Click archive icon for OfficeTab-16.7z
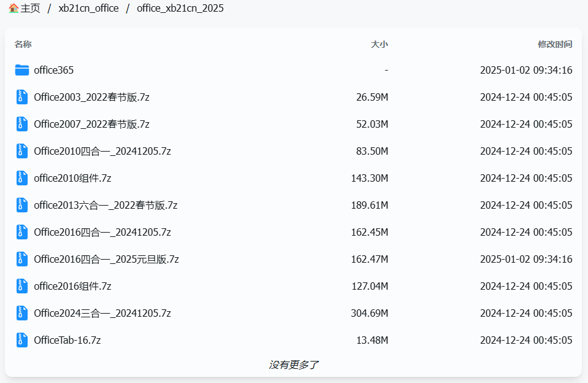The image size is (588, 383). point(21,340)
